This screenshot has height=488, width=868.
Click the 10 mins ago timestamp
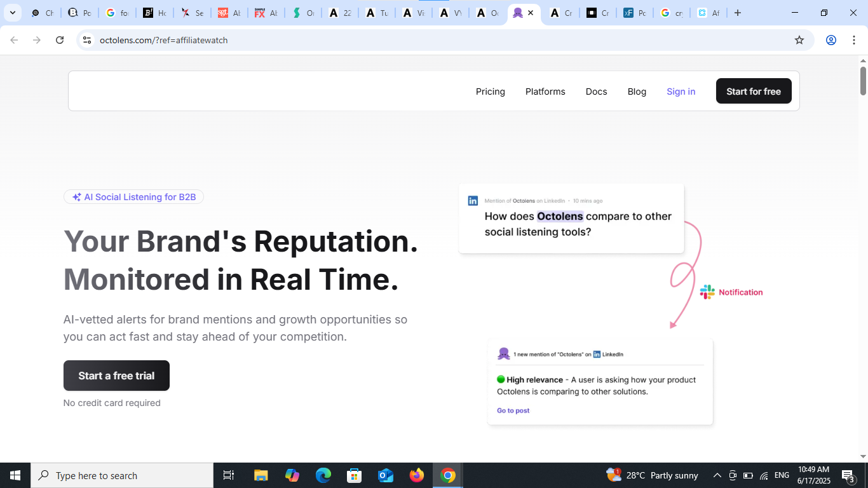point(588,201)
